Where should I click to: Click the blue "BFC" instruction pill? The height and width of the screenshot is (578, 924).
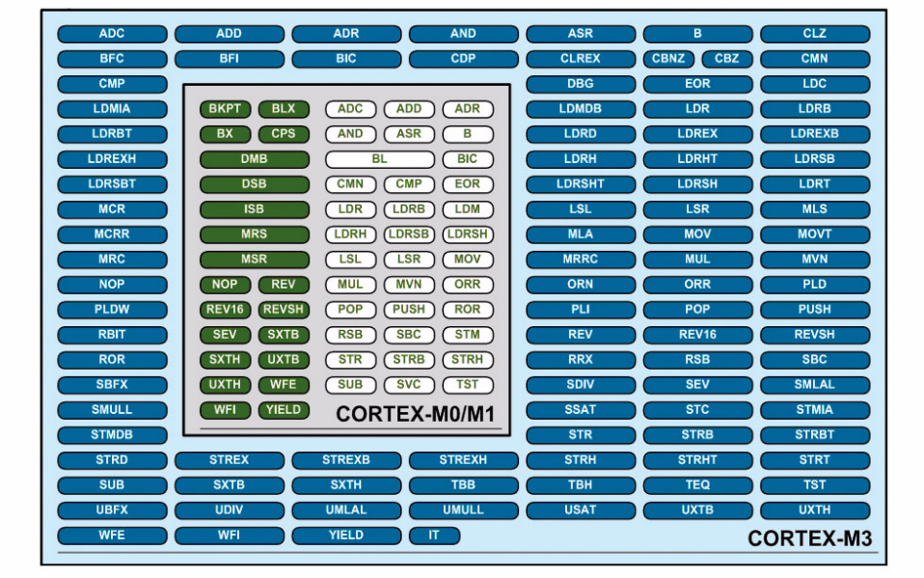pos(112,59)
